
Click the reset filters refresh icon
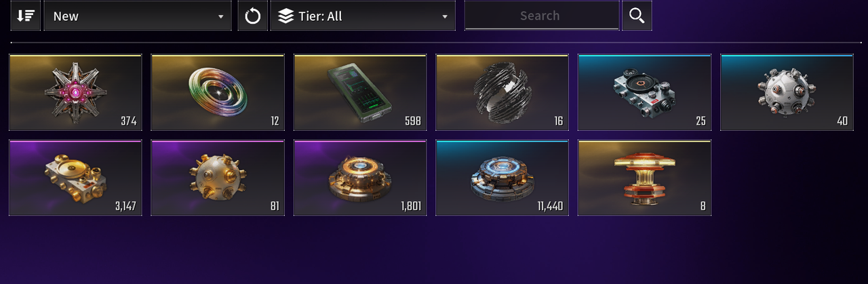(252, 16)
